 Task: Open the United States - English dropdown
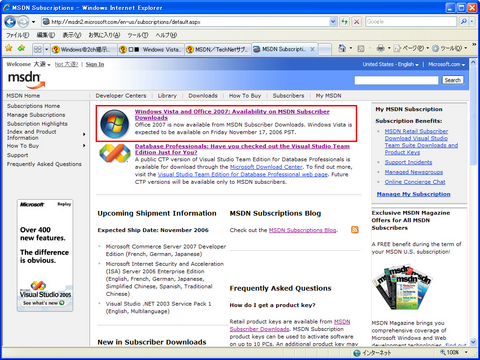point(390,64)
